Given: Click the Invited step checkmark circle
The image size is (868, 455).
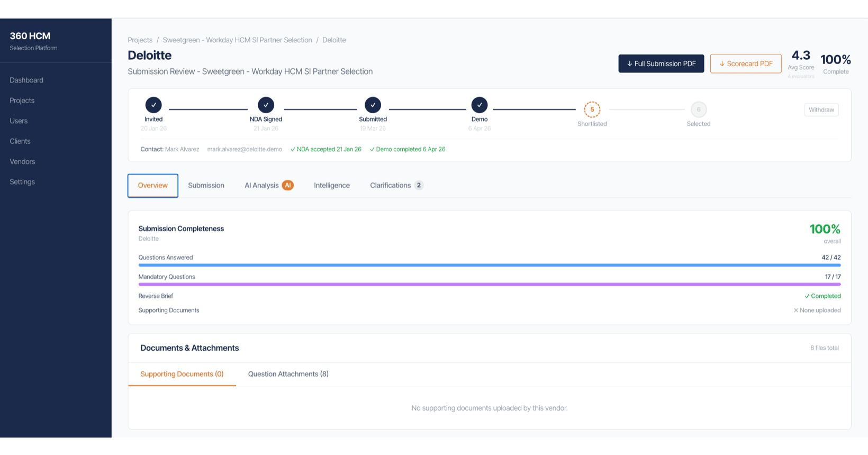Looking at the screenshot, I should click(x=153, y=105).
